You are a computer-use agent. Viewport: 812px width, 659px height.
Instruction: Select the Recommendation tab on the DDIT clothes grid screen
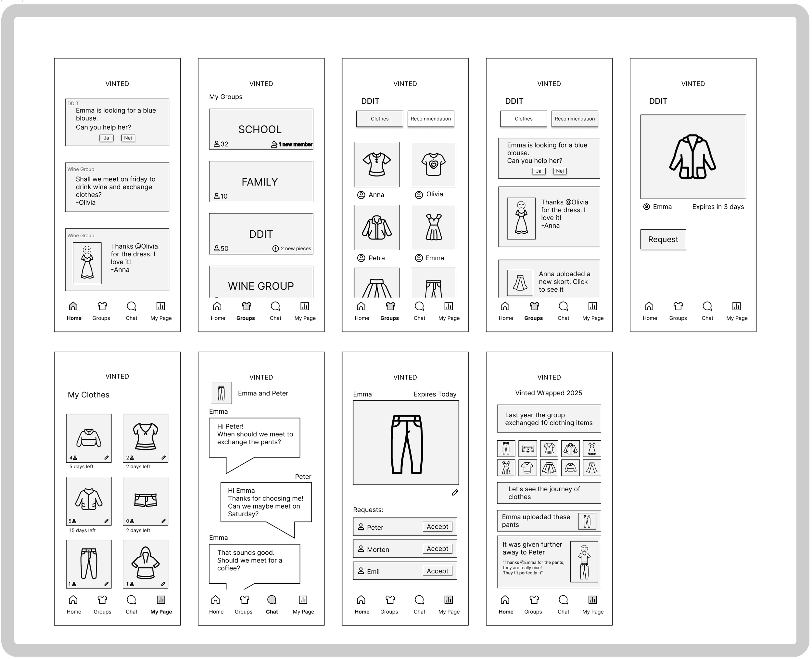[431, 119]
